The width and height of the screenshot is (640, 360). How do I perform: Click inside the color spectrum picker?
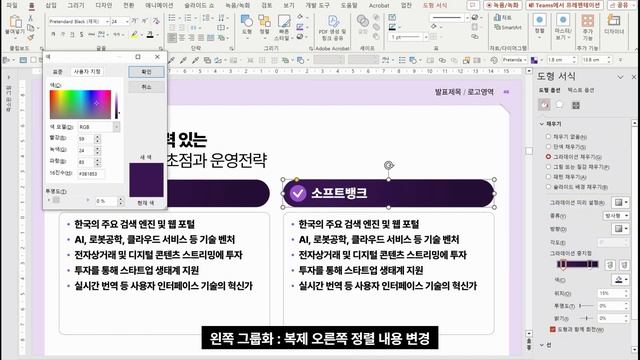pos(80,104)
